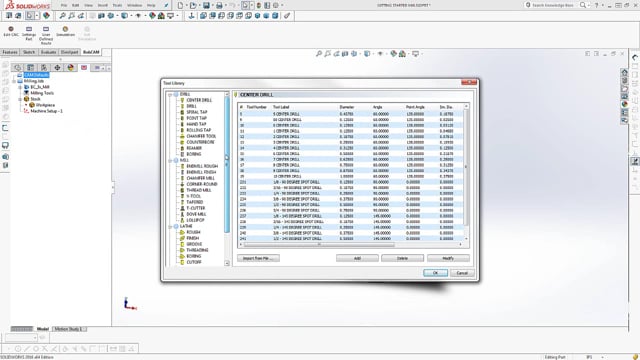
Task: Click the New document icon
Action: (180, 5)
